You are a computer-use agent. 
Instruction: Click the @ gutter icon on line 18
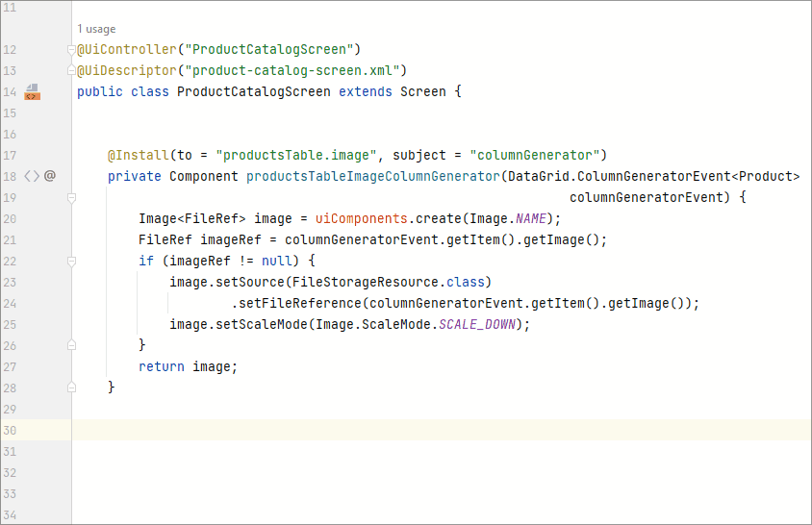coord(50,176)
